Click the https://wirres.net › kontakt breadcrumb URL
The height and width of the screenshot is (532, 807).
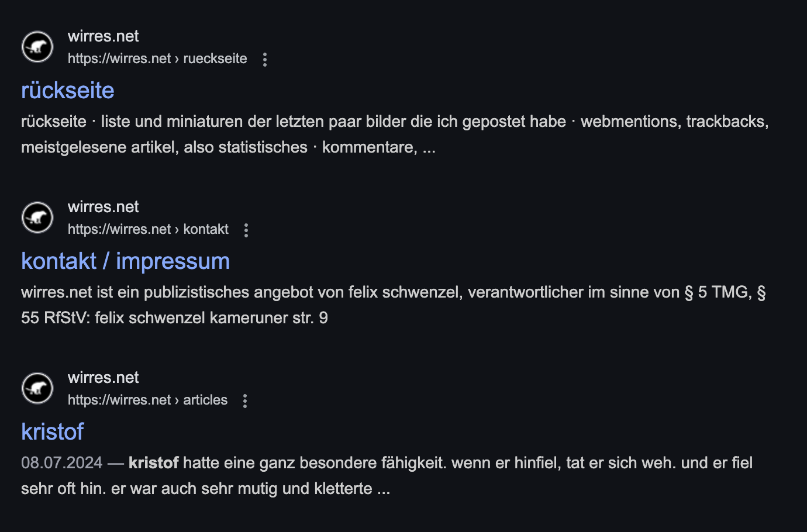click(x=148, y=229)
